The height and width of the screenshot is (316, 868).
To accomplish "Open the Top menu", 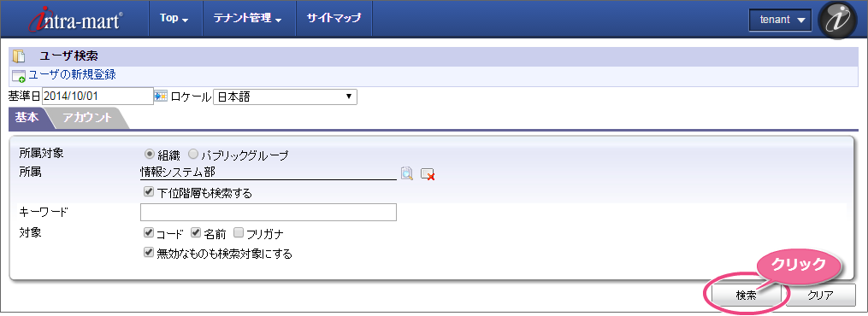I will tap(174, 18).
